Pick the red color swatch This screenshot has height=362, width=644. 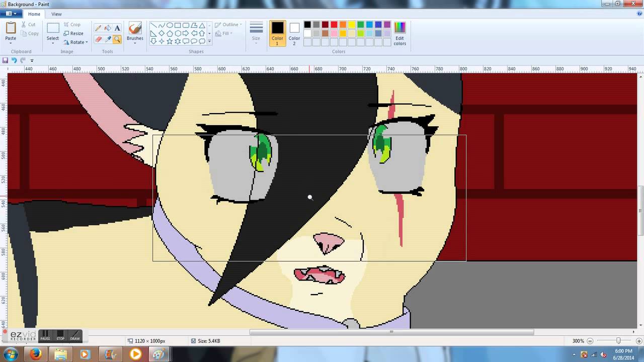(334, 25)
